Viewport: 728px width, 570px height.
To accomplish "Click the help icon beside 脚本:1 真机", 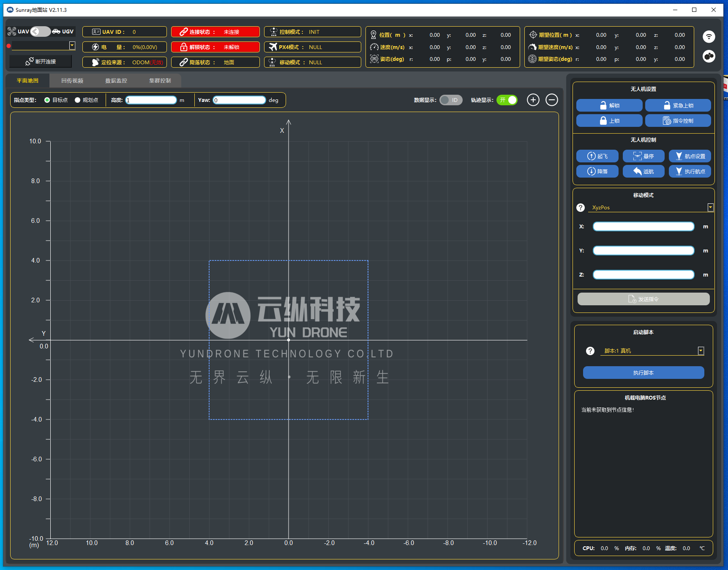I will click(590, 351).
